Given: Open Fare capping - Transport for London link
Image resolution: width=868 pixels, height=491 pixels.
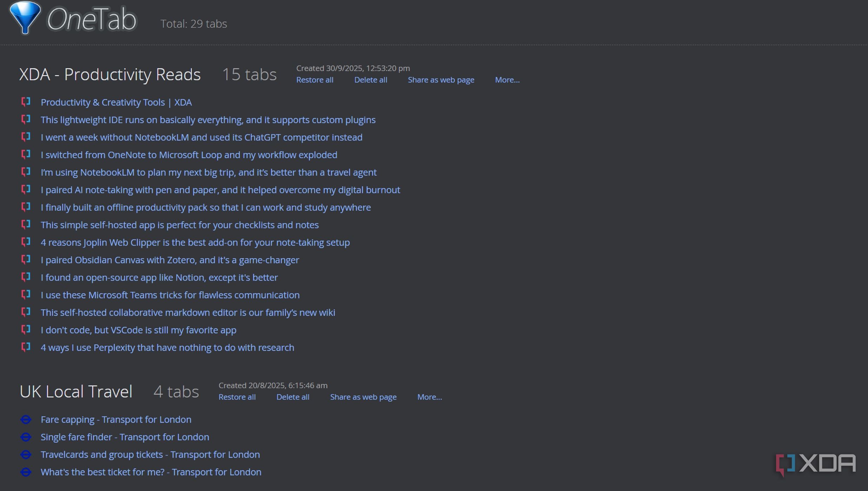Looking at the screenshot, I should coord(116,419).
